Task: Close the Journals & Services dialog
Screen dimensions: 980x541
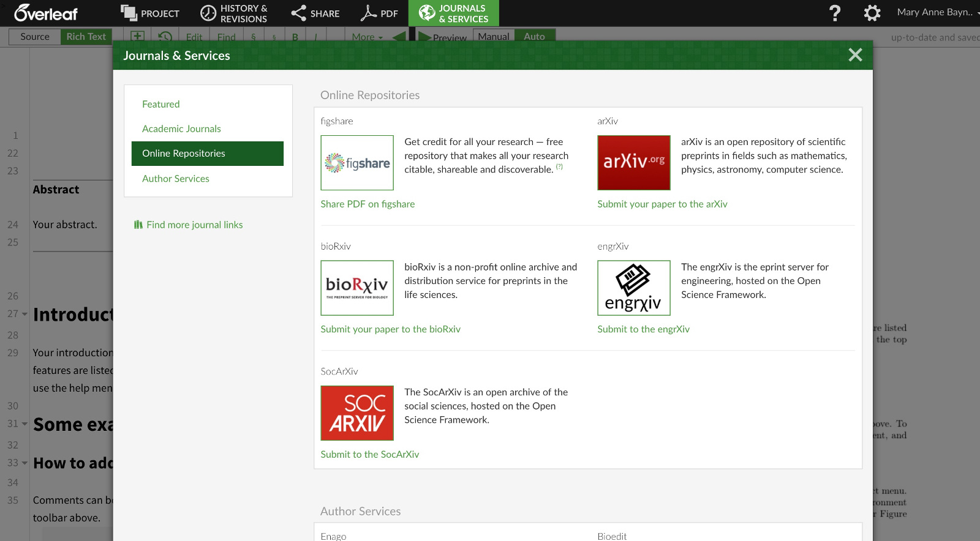Action: pos(856,55)
